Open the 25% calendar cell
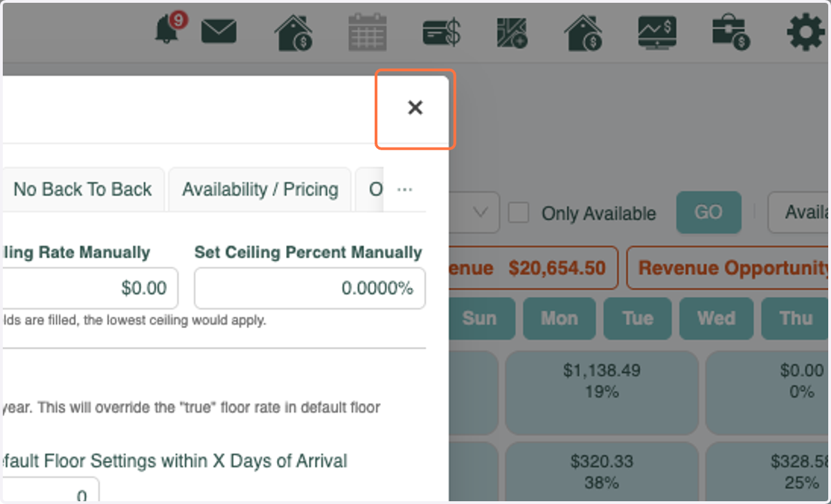Image resolution: width=831 pixels, height=504 pixels. click(x=768, y=472)
